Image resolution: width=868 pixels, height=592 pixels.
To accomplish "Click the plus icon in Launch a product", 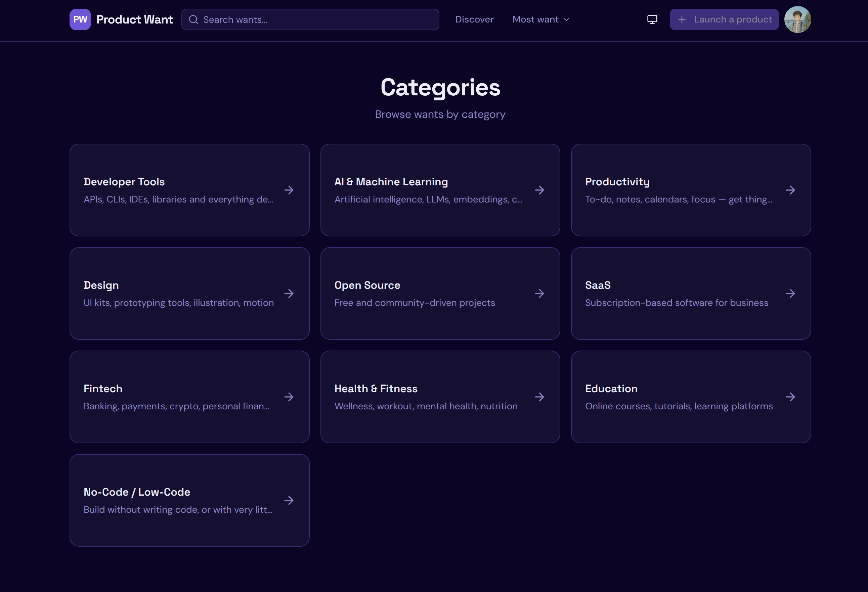I will (x=682, y=19).
